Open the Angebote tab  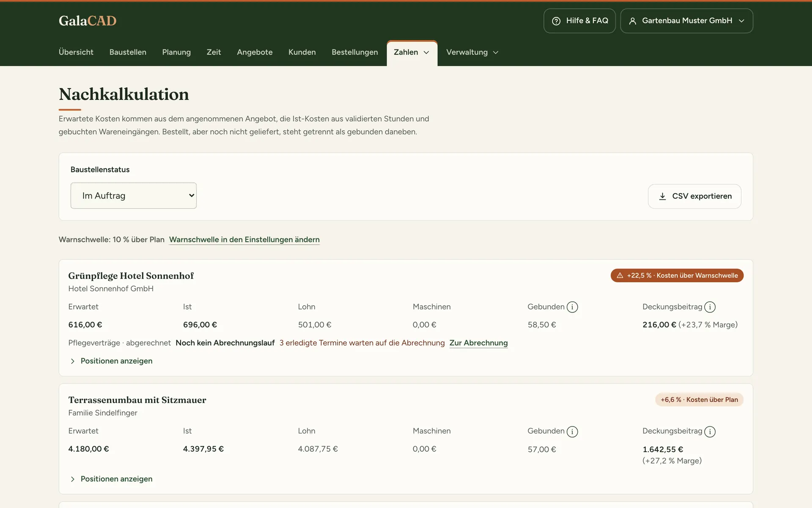tap(255, 52)
